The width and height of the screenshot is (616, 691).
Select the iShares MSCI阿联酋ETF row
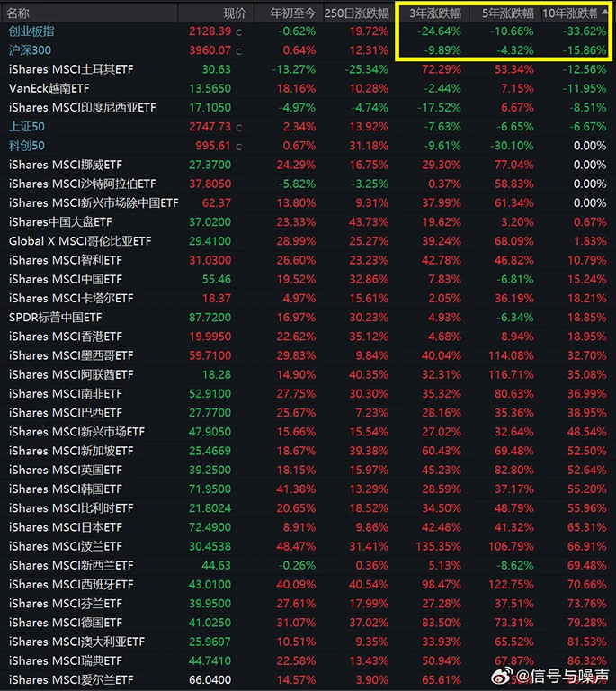click(308, 374)
